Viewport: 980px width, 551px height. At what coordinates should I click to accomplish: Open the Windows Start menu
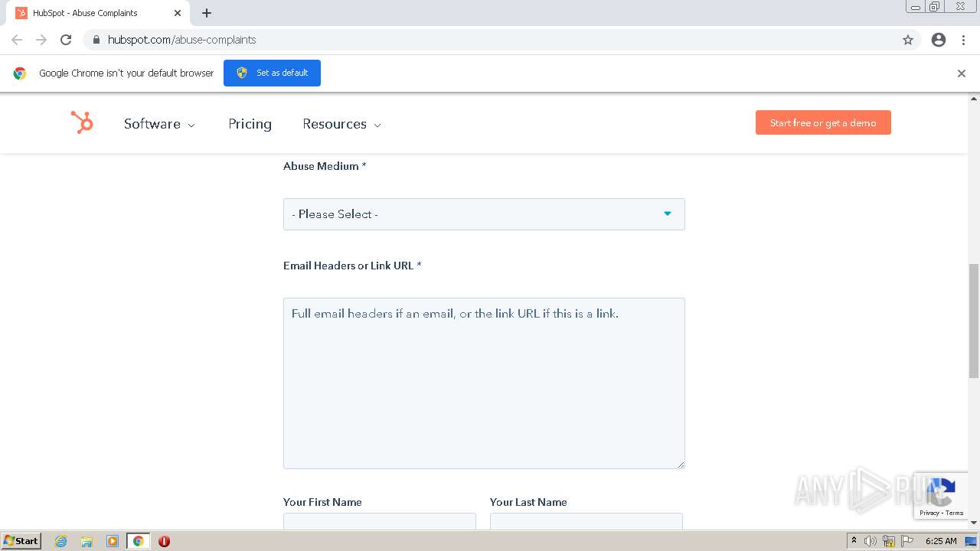[21, 541]
